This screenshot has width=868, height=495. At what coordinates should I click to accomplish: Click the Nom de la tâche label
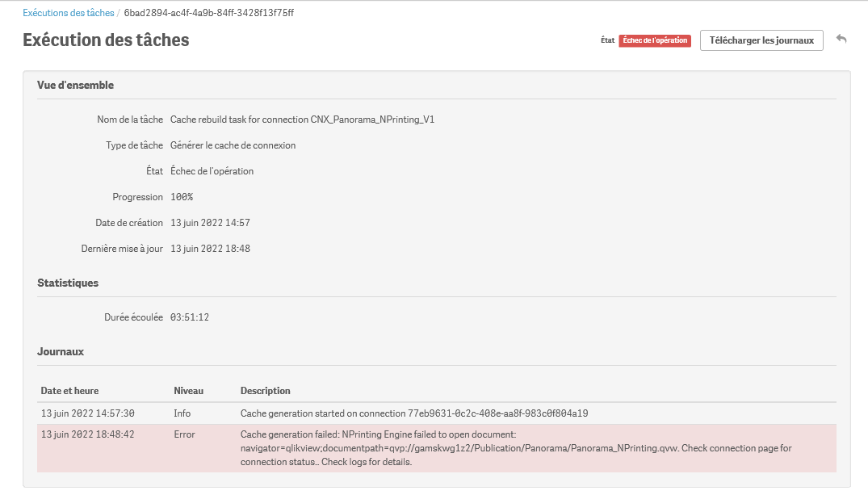click(130, 120)
